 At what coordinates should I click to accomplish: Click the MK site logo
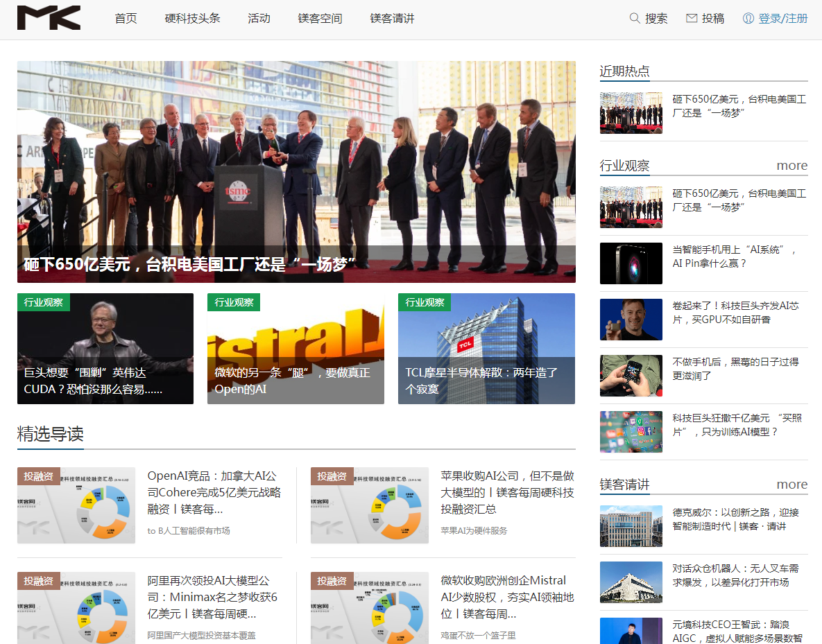pyautogui.click(x=49, y=18)
